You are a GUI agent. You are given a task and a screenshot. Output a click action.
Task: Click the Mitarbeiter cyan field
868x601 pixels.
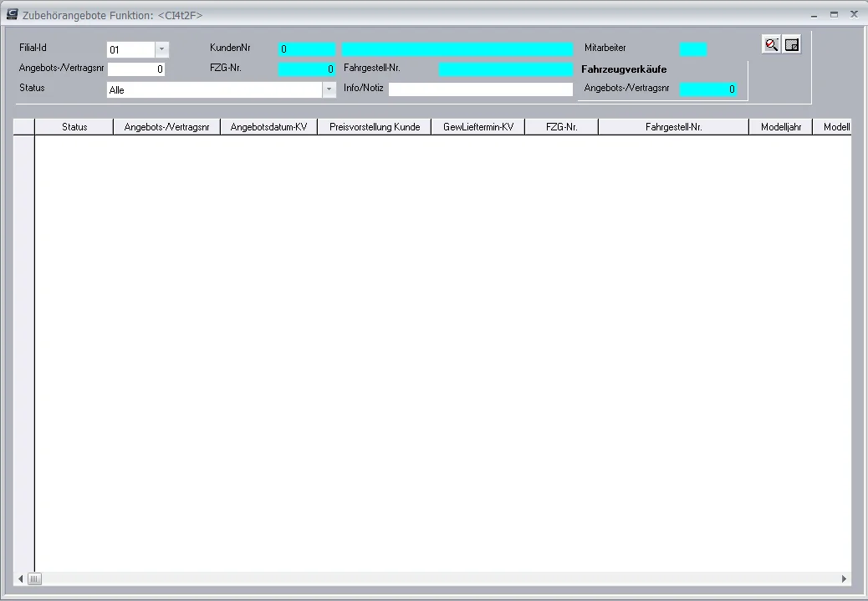693,48
